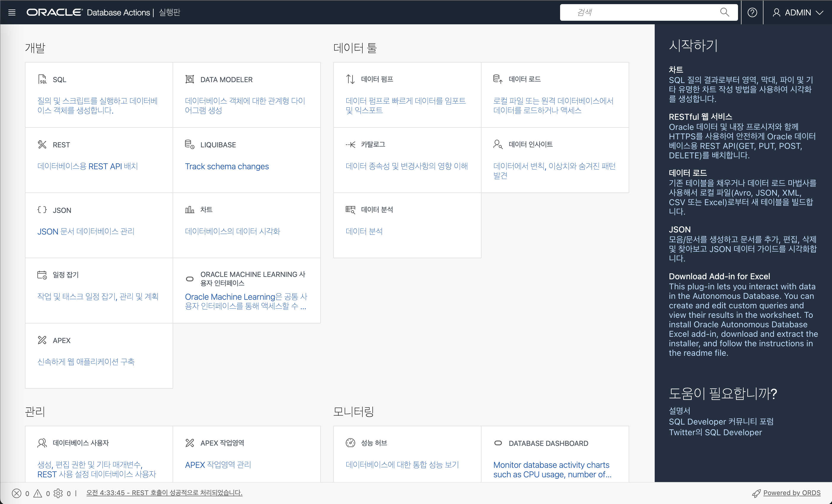Open the Oracle Machine Learning description link
Screen dimensions: 832x504
click(246, 301)
